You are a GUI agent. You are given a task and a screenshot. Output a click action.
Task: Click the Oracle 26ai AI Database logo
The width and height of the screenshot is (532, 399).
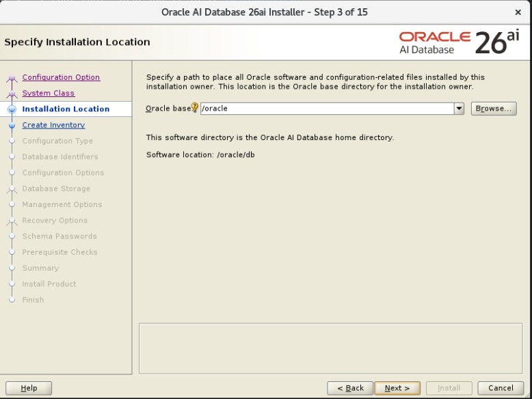(459, 42)
